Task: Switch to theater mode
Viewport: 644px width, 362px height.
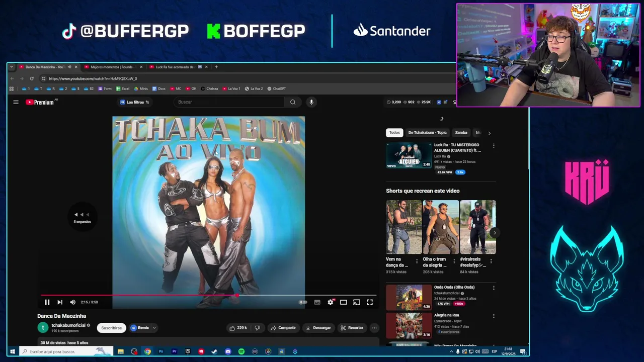Action: click(343, 302)
